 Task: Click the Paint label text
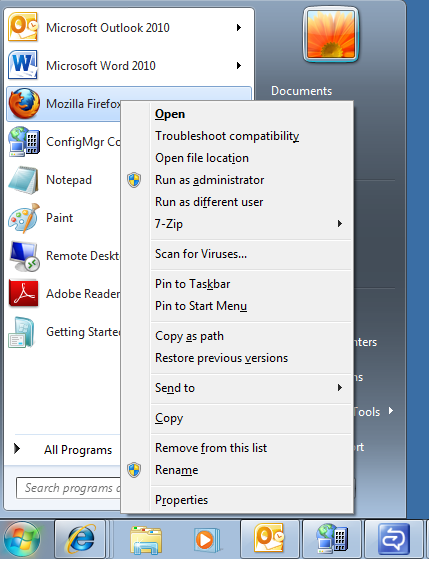[60, 218]
